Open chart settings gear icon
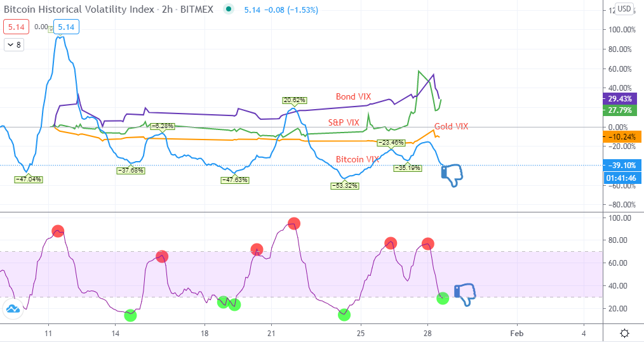 [x=624, y=333]
